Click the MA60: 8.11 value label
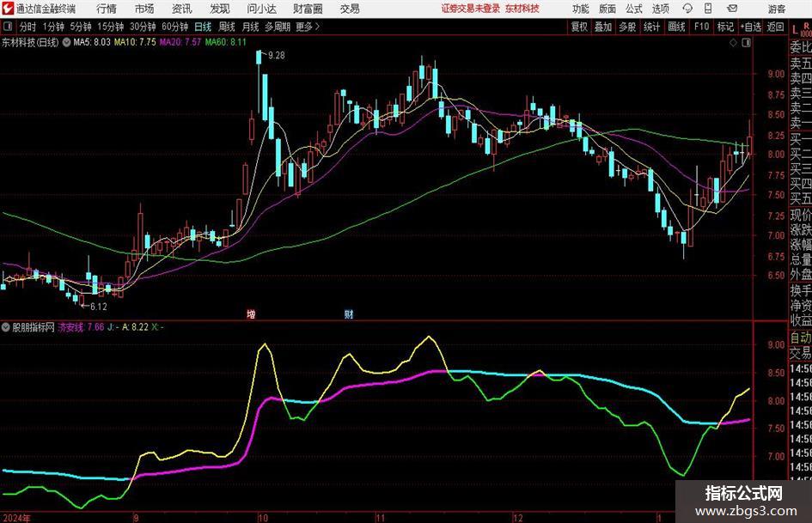Screen dimensions: 812x523 225,42
